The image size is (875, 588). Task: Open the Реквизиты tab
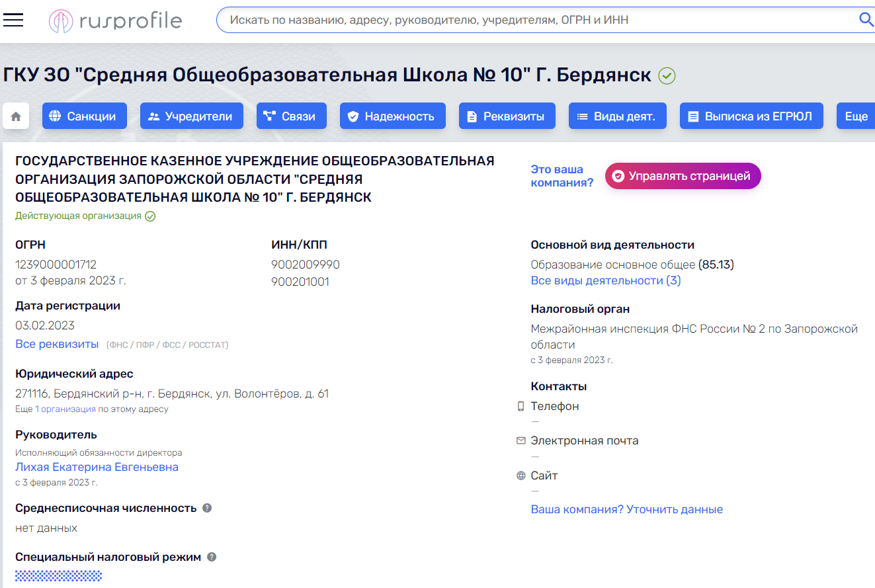click(506, 116)
